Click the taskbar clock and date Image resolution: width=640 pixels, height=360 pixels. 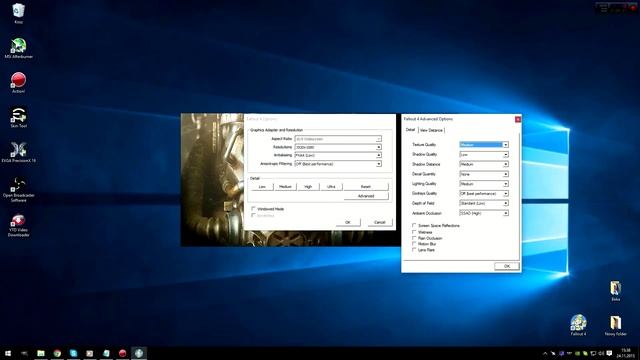(625, 353)
